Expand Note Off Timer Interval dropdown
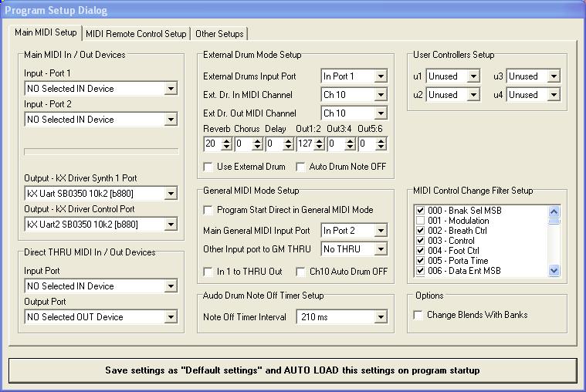586x392 pixels. 380,317
